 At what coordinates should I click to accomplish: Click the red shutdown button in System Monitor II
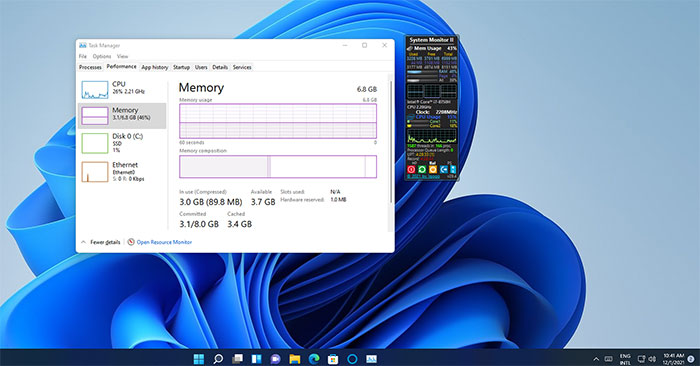tap(411, 169)
